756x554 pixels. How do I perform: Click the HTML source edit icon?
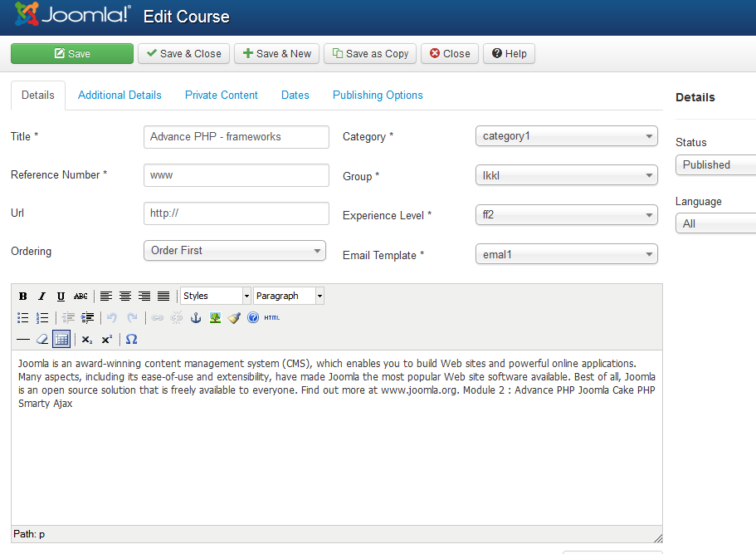(x=272, y=318)
